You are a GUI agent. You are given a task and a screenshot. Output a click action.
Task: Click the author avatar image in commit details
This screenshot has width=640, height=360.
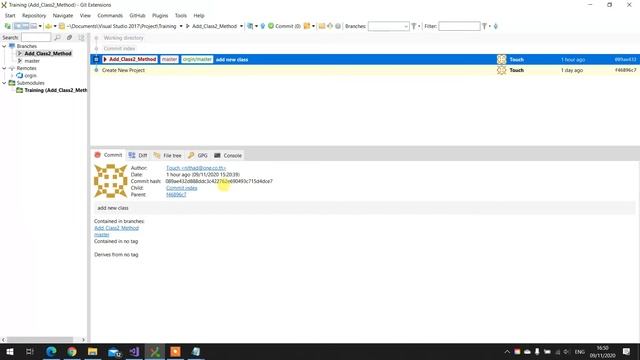[x=111, y=181]
